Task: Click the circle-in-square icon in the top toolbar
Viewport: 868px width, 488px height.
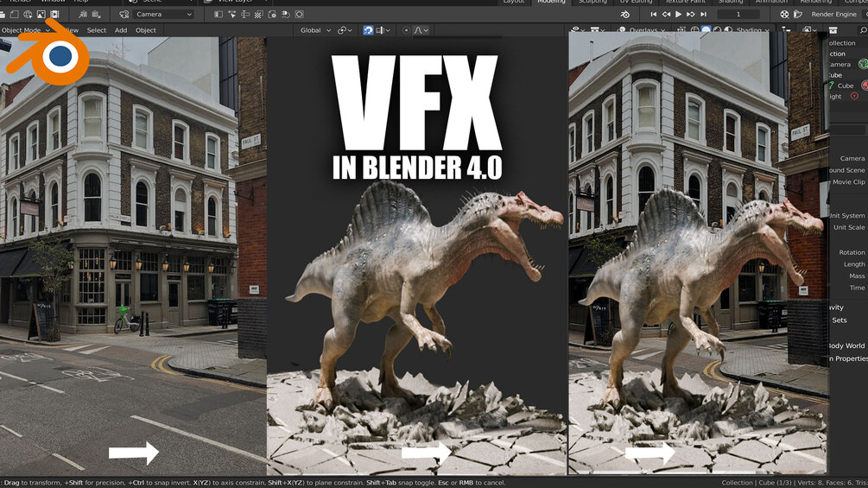Action: point(299,15)
